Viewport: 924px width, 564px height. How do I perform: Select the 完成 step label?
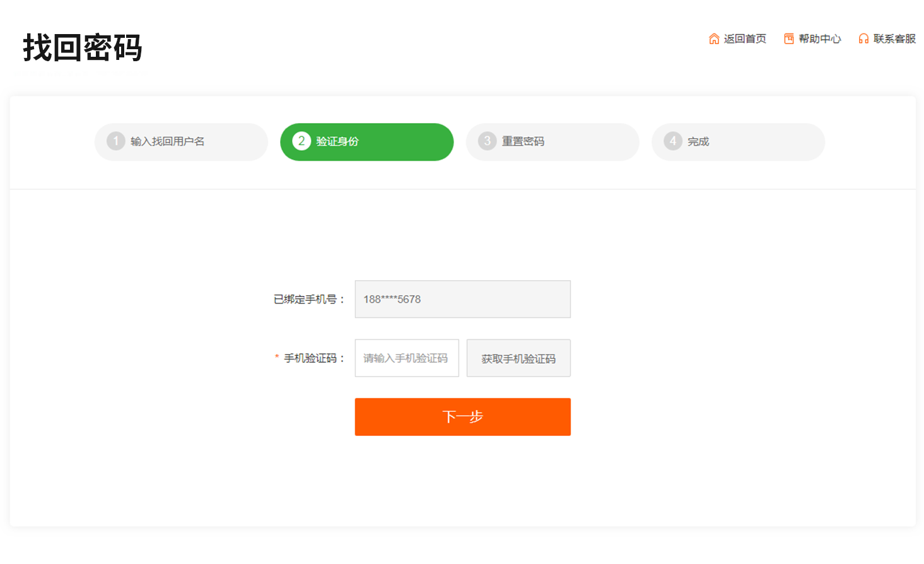[698, 141]
